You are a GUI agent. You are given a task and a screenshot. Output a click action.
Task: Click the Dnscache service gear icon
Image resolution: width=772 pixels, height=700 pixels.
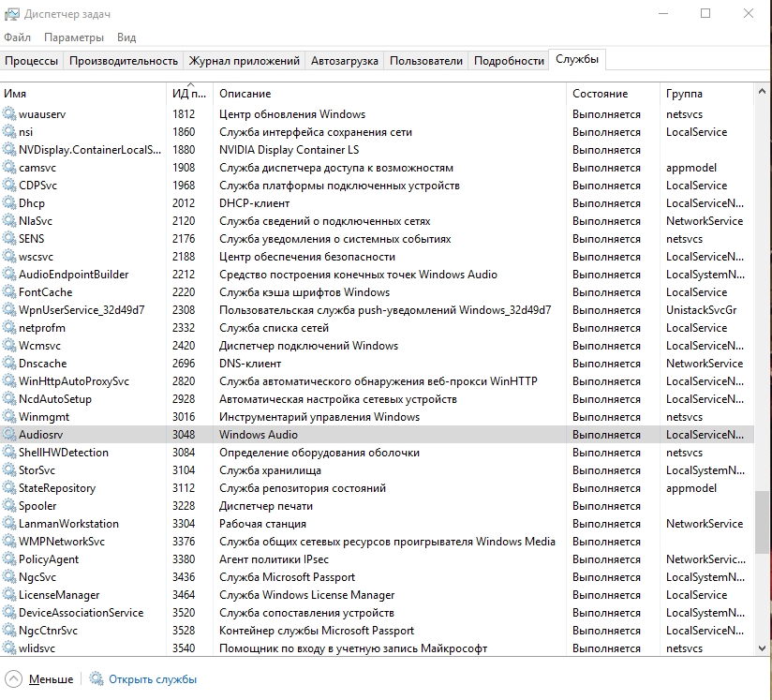(x=9, y=364)
